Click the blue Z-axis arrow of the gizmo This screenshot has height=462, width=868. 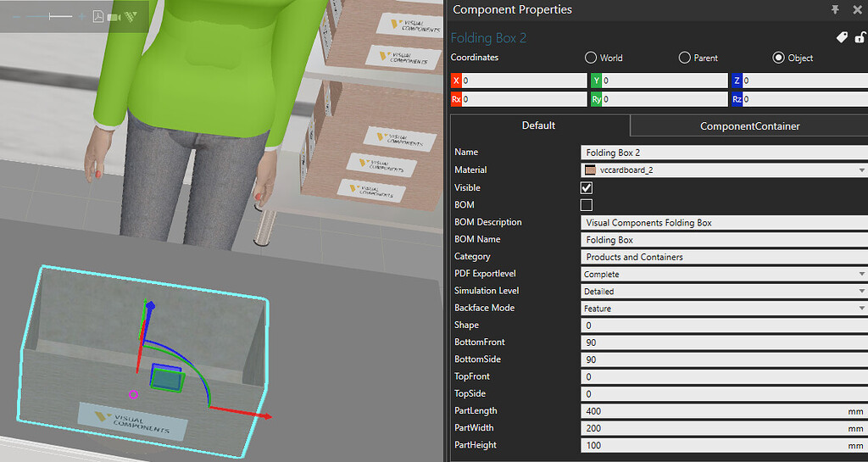[149, 323]
